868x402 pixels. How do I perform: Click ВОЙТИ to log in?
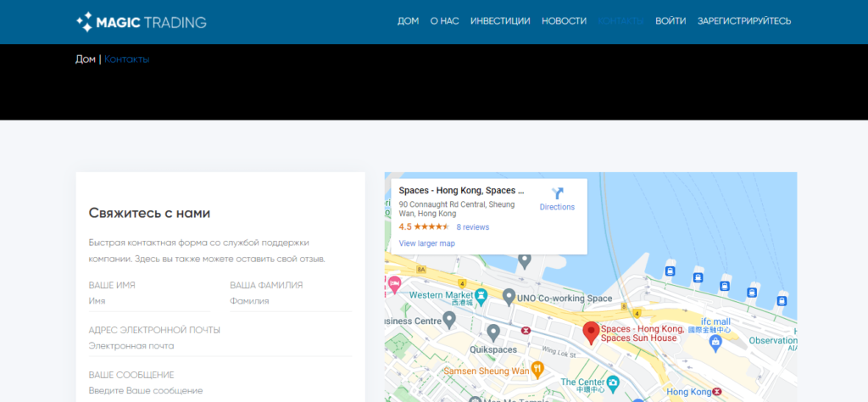[x=670, y=21]
